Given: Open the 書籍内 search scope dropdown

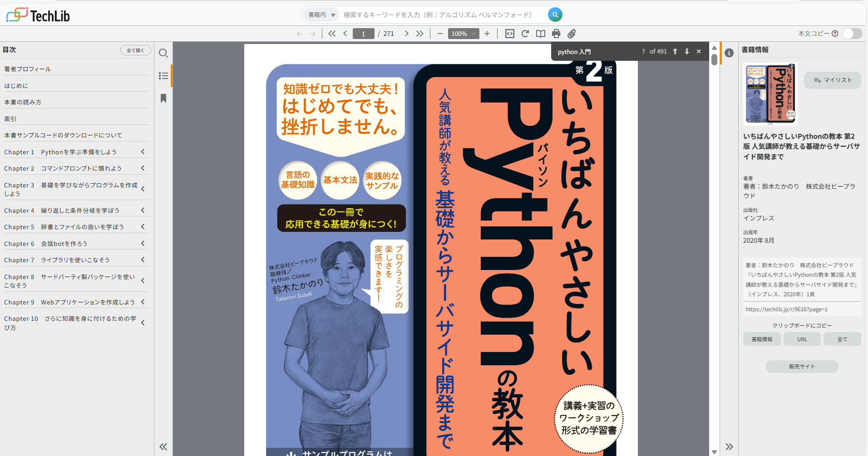Looking at the screenshot, I should (x=321, y=15).
